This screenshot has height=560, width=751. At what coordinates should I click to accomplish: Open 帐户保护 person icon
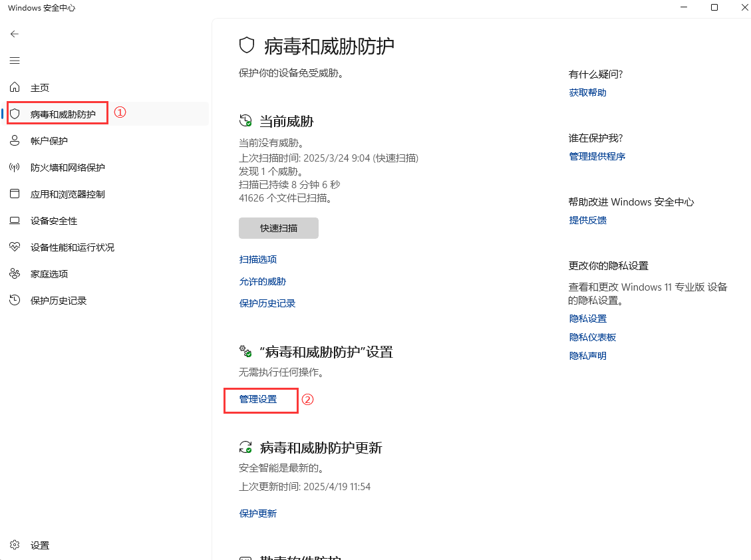[15, 141]
